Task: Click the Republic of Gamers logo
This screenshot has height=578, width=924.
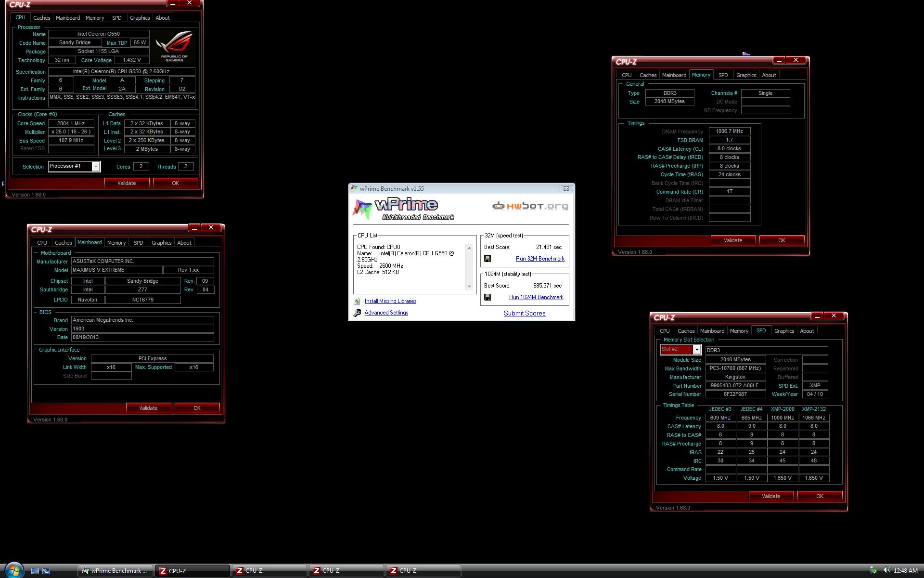Action: pyautogui.click(x=174, y=46)
